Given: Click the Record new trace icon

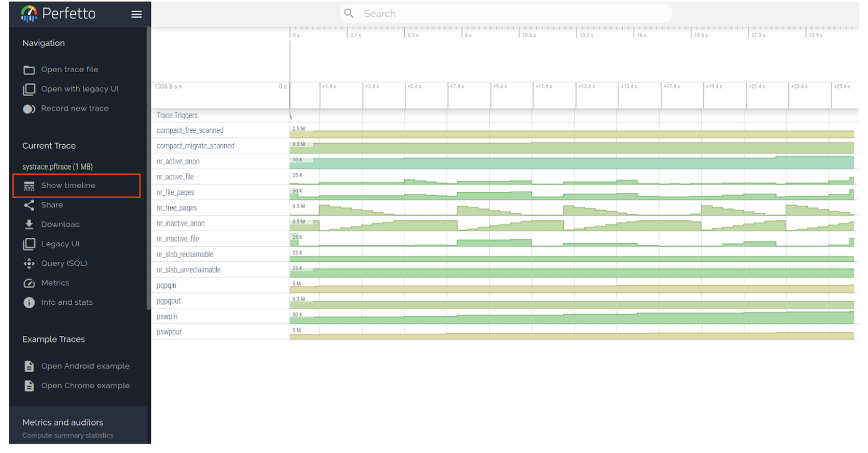Looking at the screenshot, I should pos(29,109).
